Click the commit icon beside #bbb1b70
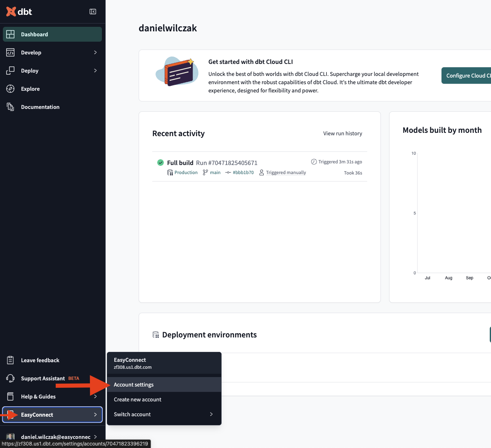Screen dimensions: 491x448 point(228,172)
